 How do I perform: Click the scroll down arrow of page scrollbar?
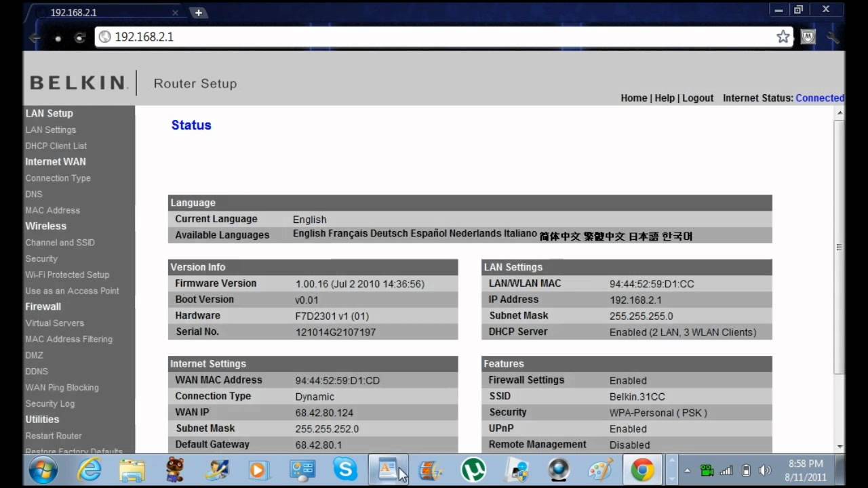point(840,447)
